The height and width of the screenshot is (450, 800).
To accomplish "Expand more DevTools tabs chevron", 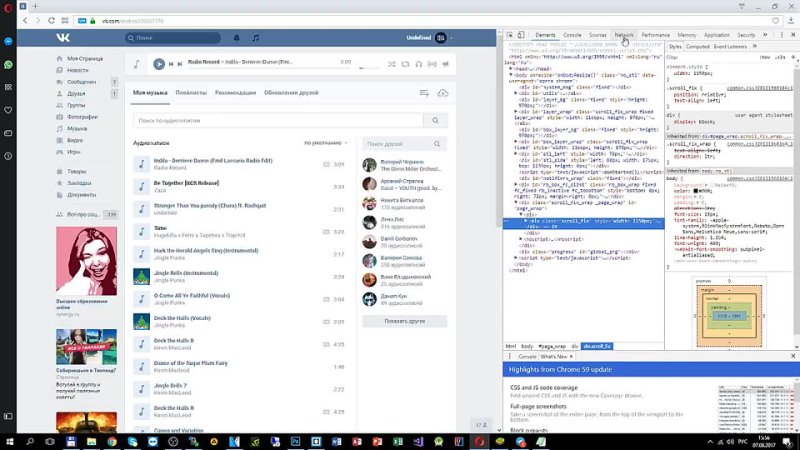I will 766,35.
